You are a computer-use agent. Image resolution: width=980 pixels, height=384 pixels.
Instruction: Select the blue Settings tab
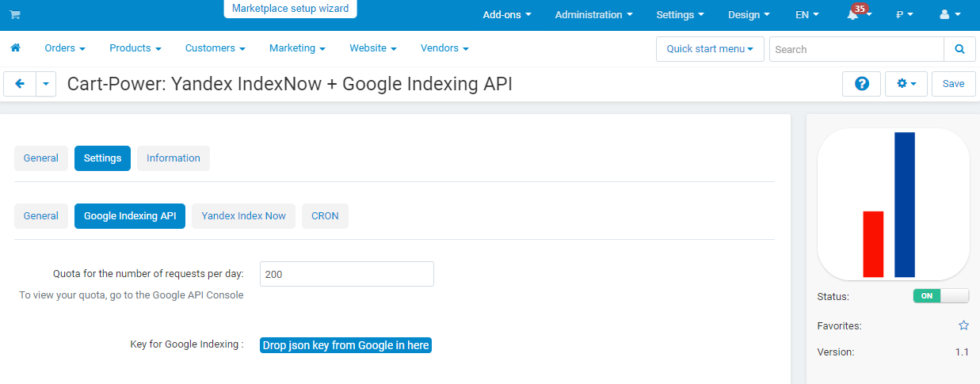pyautogui.click(x=102, y=158)
